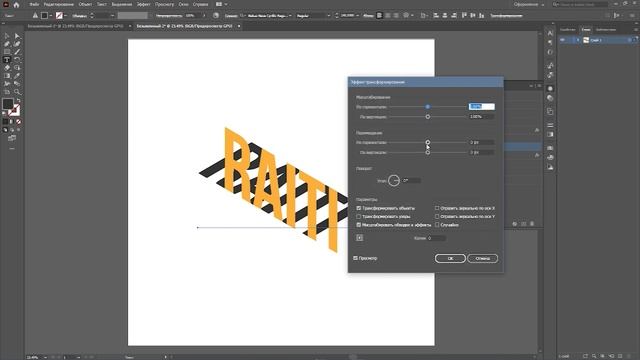The height and width of the screenshot is (360, 640).
Task: Click the horizontal scale percentage field
Action: (482, 107)
